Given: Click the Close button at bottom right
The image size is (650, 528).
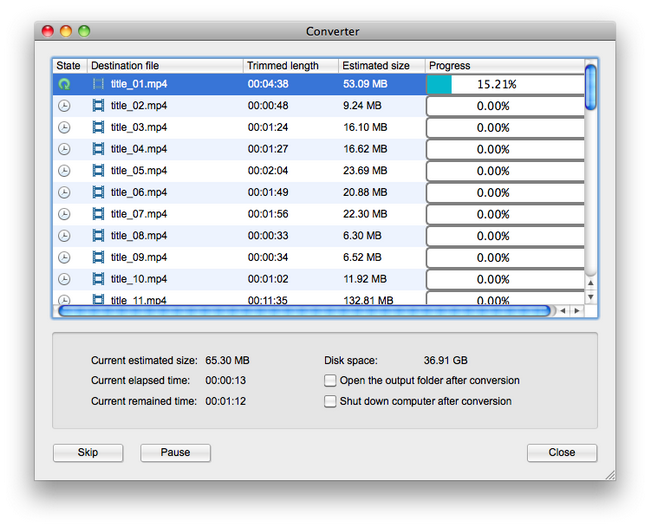Looking at the screenshot, I should (x=562, y=453).
